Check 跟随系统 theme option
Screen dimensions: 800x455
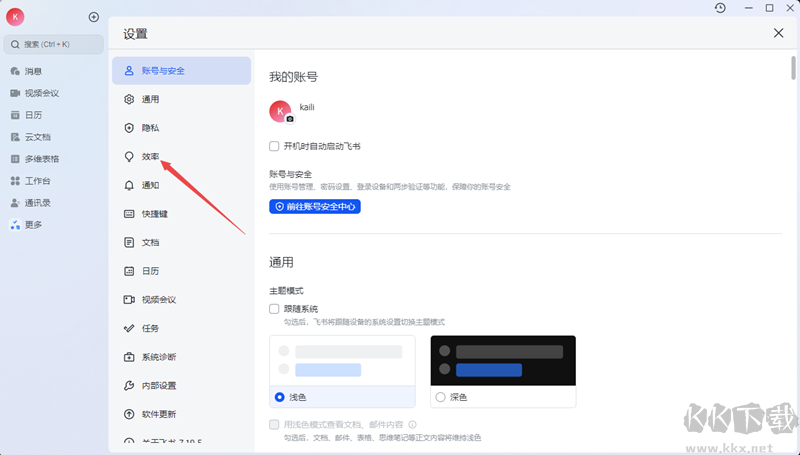click(274, 309)
